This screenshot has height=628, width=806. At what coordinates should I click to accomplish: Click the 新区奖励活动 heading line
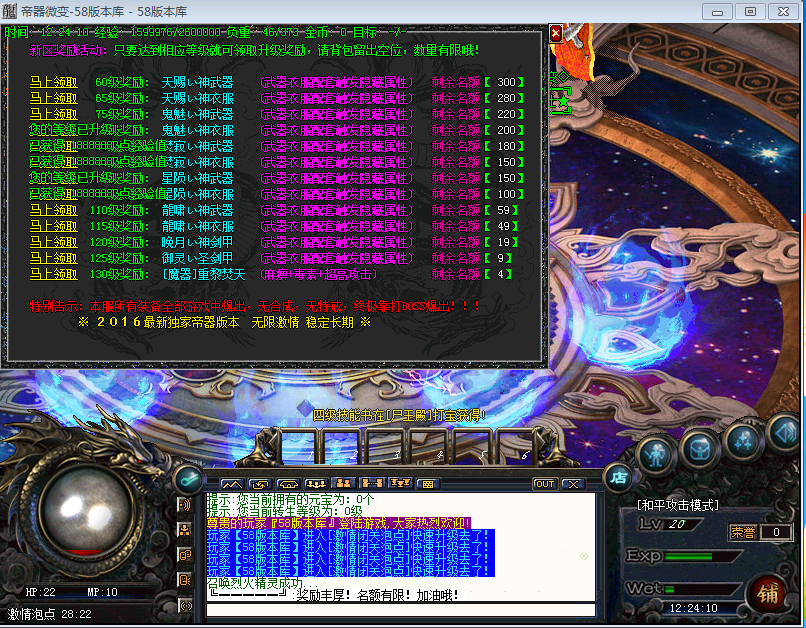pos(254,50)
